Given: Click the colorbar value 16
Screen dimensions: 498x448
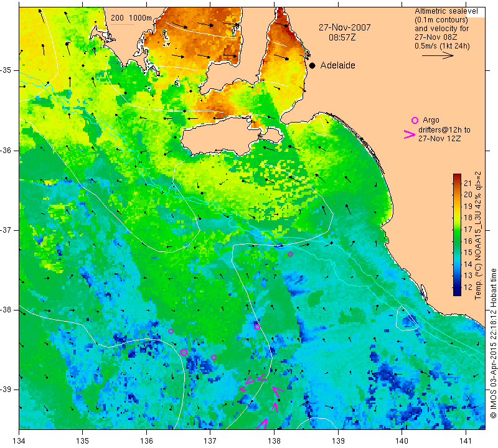Looking at the screenshot, I should click(468, 241).
